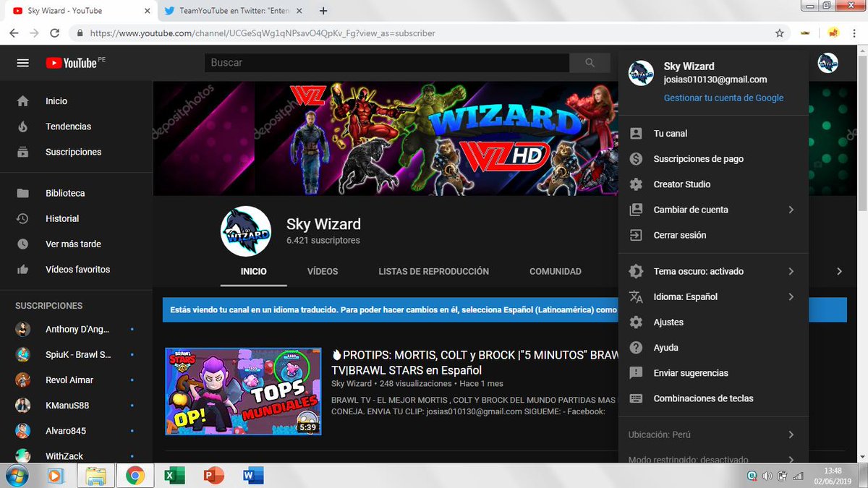Switch to the INICIO channel tab
The image size is (868, 488).
coord(254,272)
